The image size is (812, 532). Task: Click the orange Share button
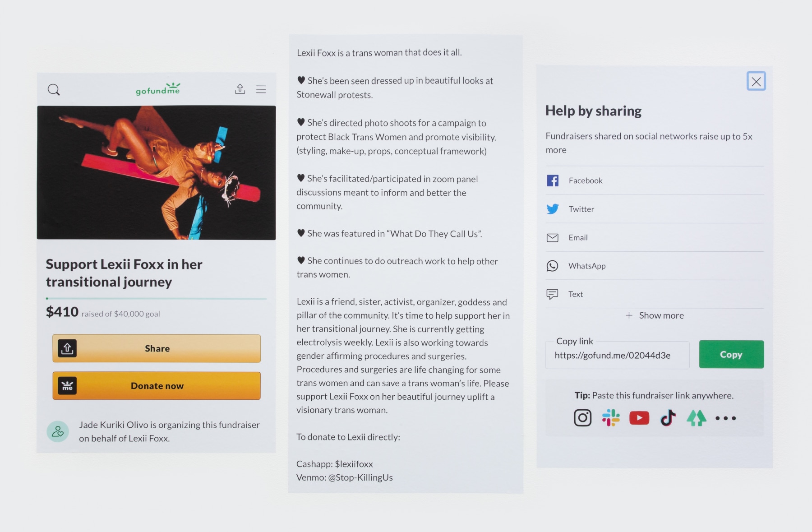pyautogui.click(x=157, y=348)
